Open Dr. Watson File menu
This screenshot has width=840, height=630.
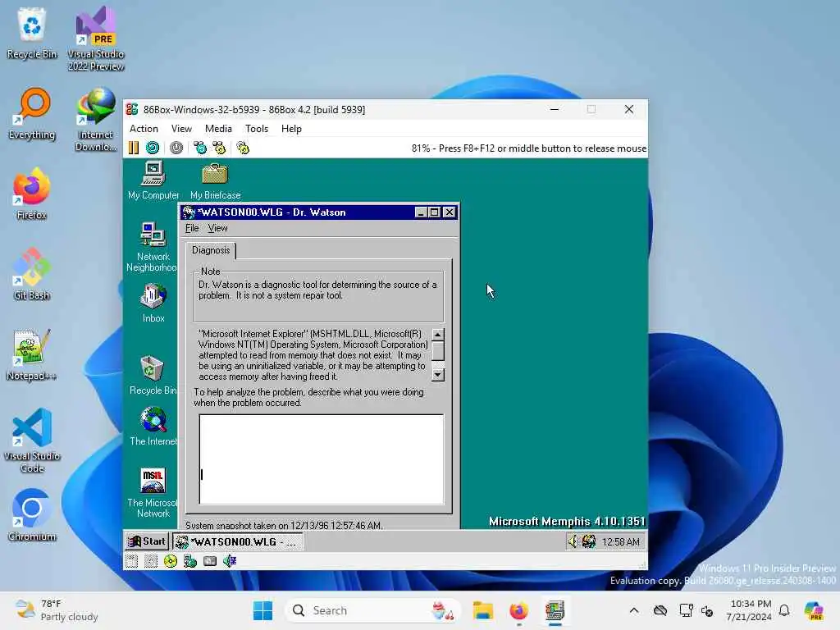(x=192, y=228)
